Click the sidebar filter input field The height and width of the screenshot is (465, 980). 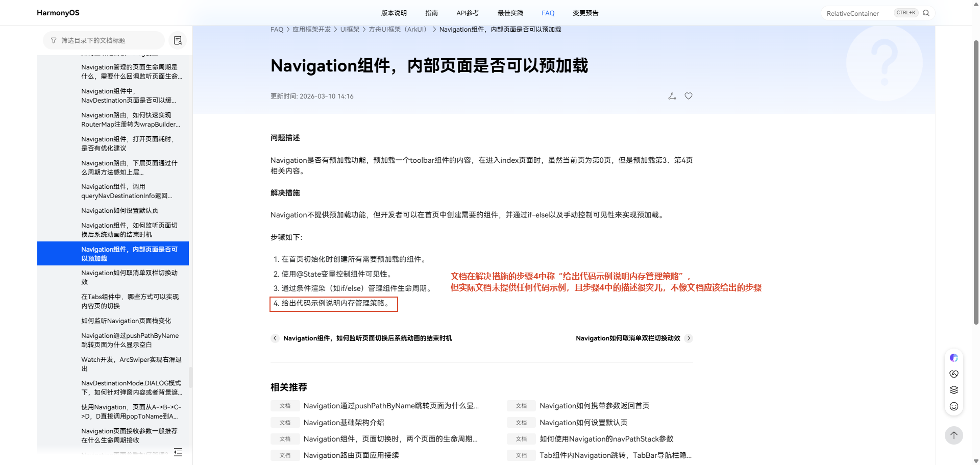[x=104, y=40]
